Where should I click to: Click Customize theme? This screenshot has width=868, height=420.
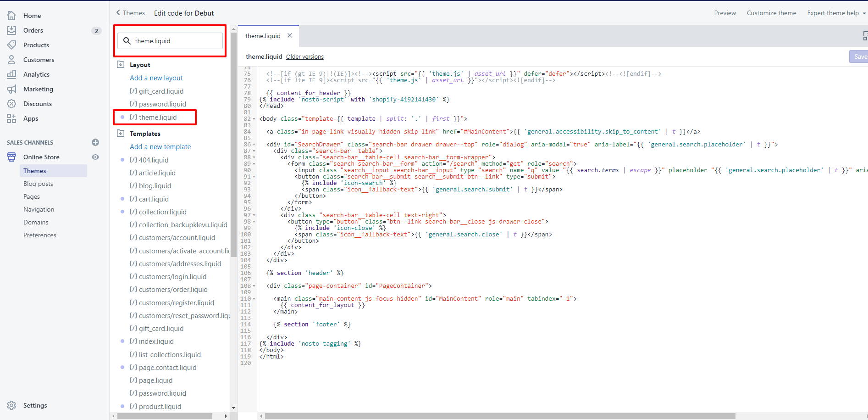click(771, 13)
